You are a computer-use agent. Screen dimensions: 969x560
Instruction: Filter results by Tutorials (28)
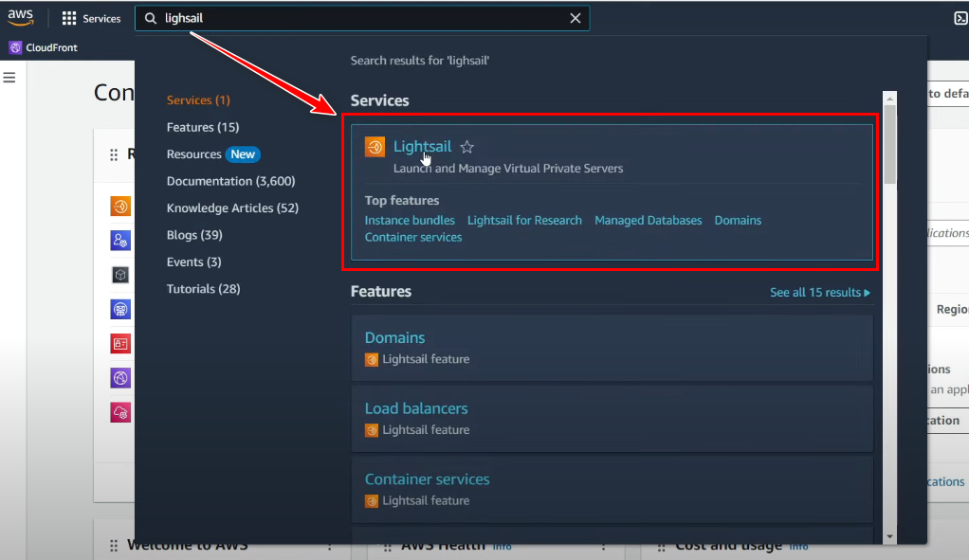[203, 289]
